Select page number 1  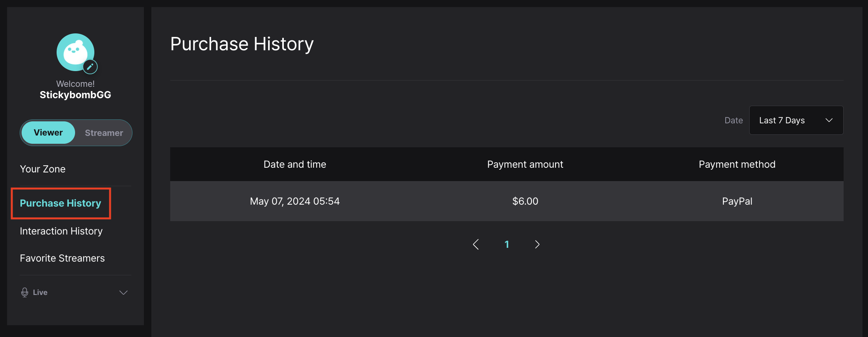click(507, 244)
